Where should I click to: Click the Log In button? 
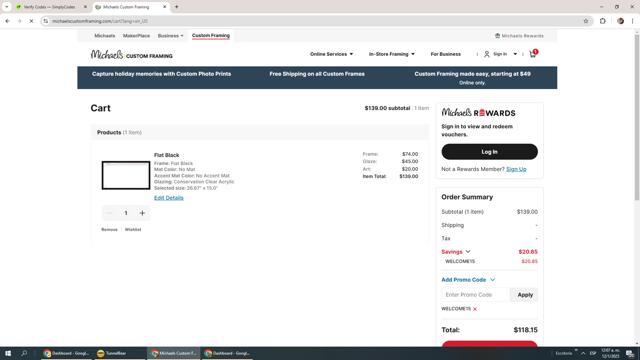tap(489, 152)
